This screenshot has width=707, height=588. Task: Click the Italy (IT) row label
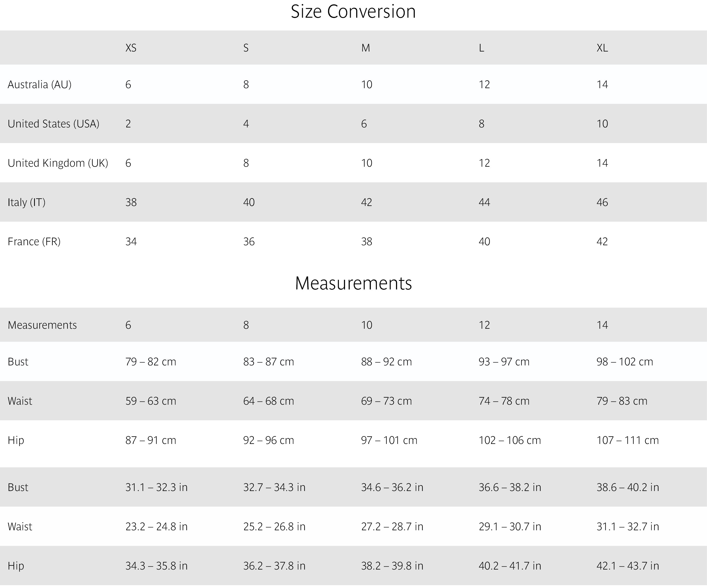26,203
